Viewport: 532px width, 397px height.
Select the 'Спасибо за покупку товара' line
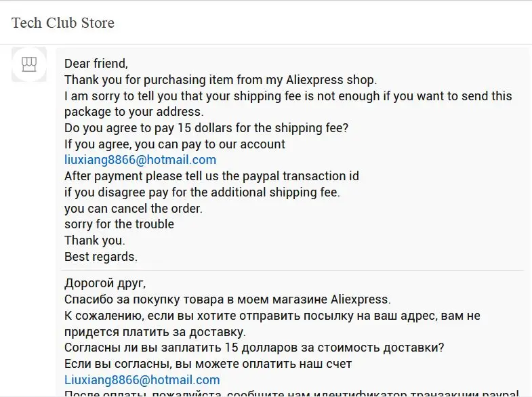point(228,299)
